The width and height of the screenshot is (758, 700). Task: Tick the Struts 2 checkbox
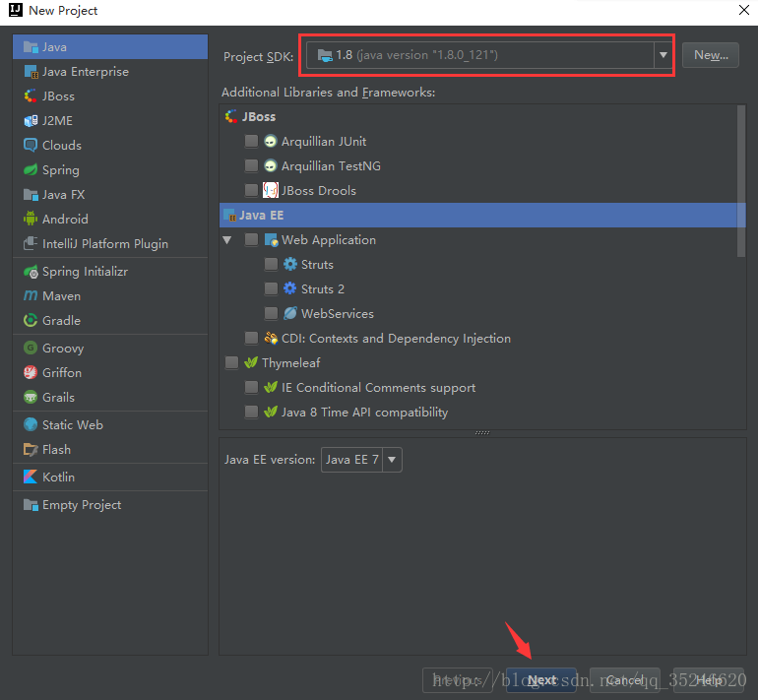(x=271, y=288)
